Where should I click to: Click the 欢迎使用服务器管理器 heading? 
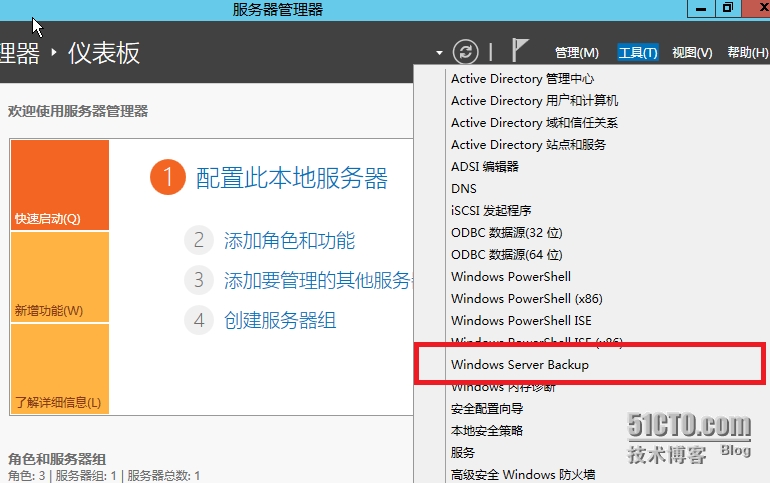coord(78,111)
